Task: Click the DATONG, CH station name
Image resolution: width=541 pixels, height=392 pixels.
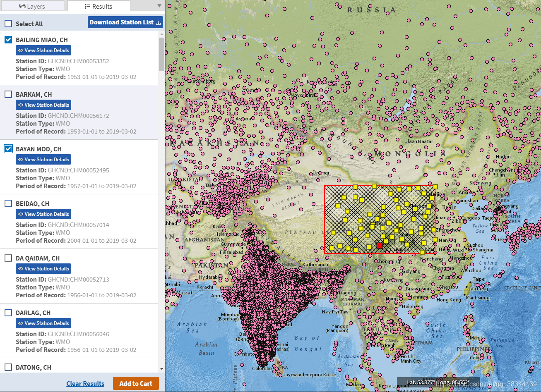Action: (34, 367)
